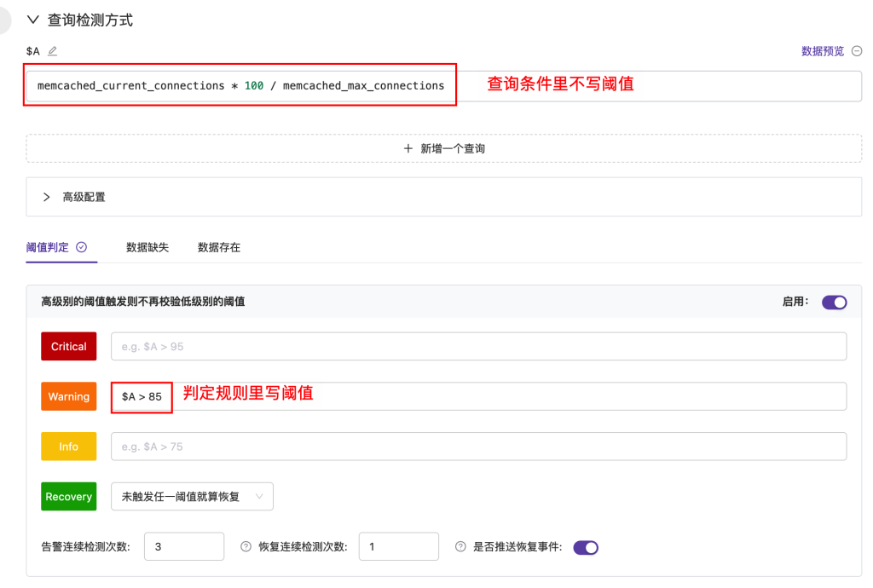Collapse the 查询检测方式 section
873x588 pixels.
pos(32,20)
